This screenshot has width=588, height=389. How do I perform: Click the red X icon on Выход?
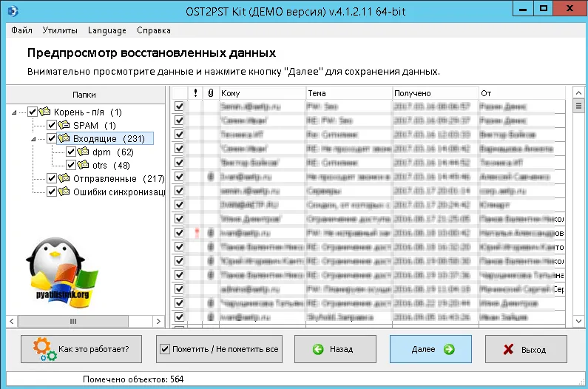(509, 350)
